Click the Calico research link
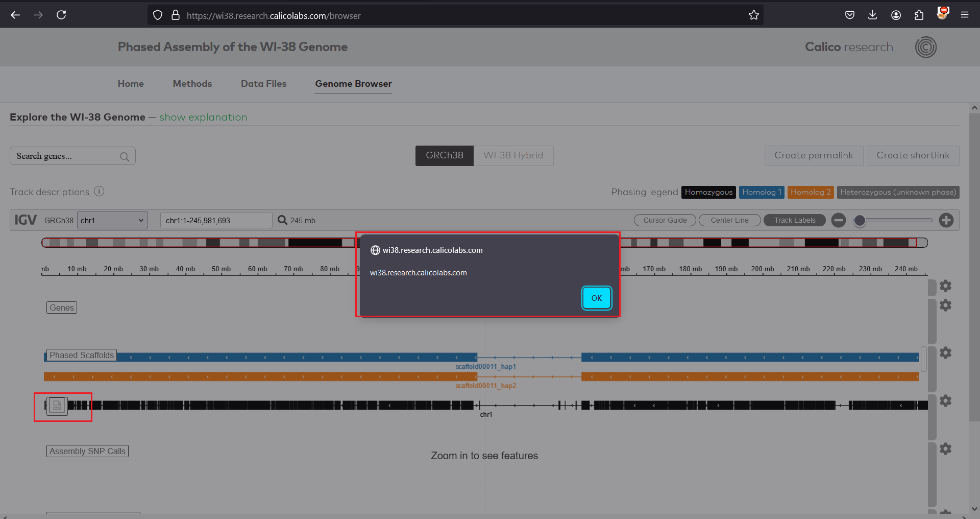980x519 pixels. pos(849,47)
